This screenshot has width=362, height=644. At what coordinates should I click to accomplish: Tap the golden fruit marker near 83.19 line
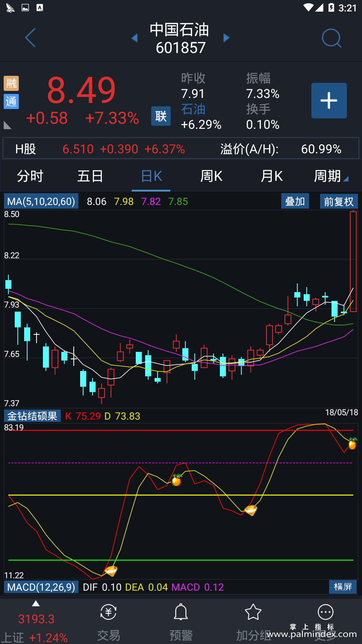pos(352,443)
